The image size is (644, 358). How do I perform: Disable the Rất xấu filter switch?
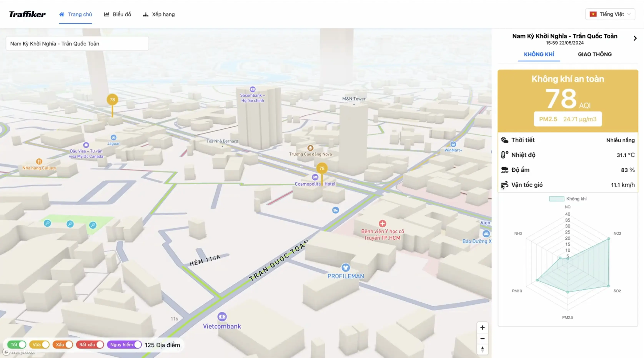click(90, 345)
